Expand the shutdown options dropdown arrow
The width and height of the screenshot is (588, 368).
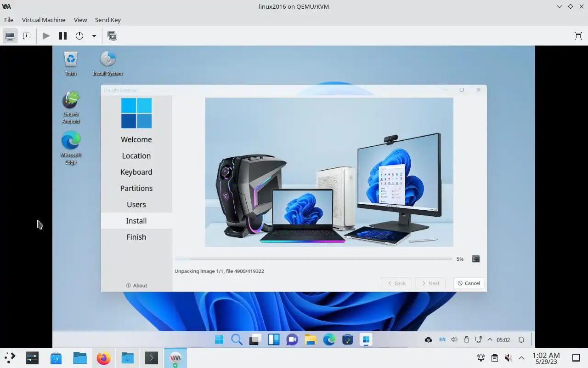[x=94, y=36]
